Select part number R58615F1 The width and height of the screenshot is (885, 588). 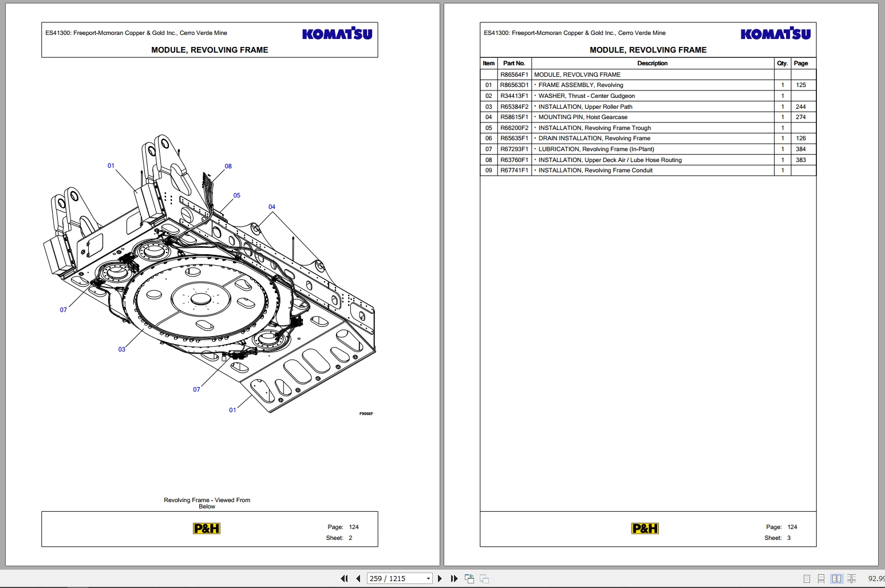[x=514, y=117]
